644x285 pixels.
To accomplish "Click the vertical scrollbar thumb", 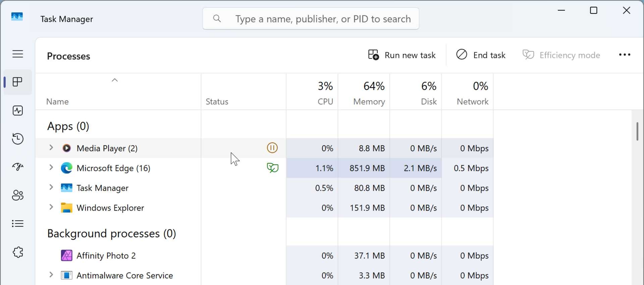I will [x=637, y=131].
